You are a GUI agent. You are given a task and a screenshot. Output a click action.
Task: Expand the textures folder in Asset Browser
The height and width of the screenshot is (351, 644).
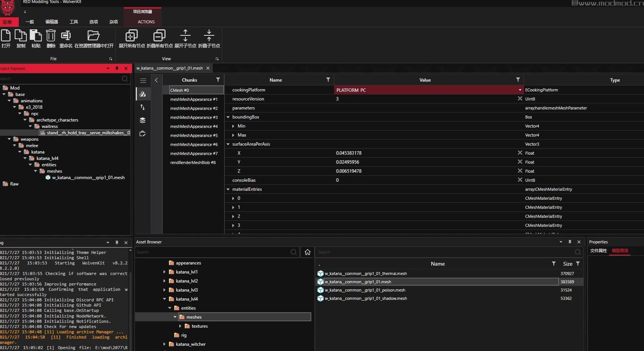coord(180,326)
